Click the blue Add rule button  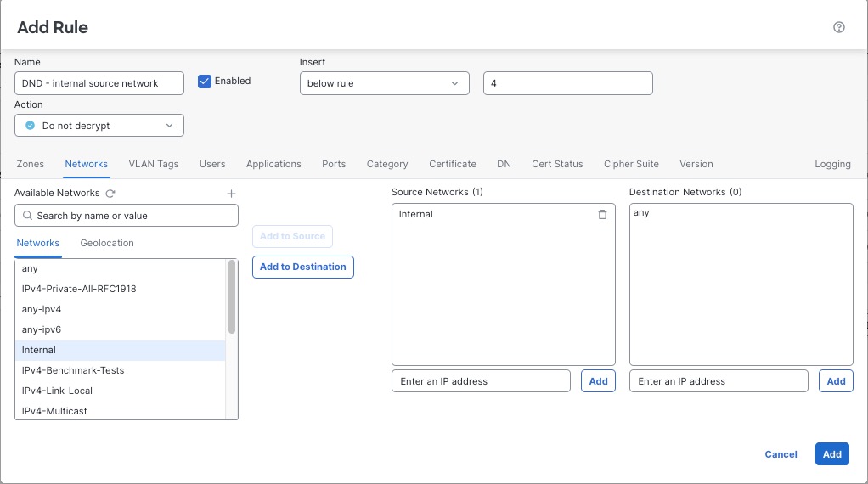pyautogui.click(x=831, y=454)
